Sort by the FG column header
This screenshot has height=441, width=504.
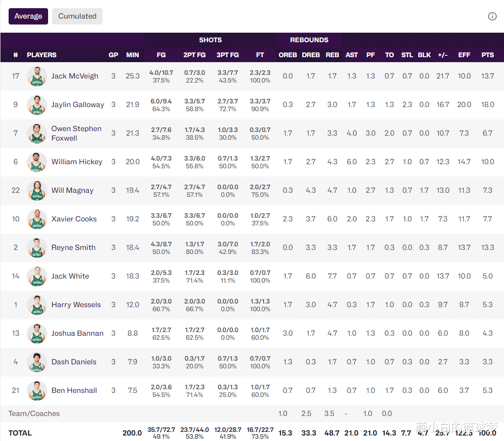pyautogui.click(x=161, y=55)
